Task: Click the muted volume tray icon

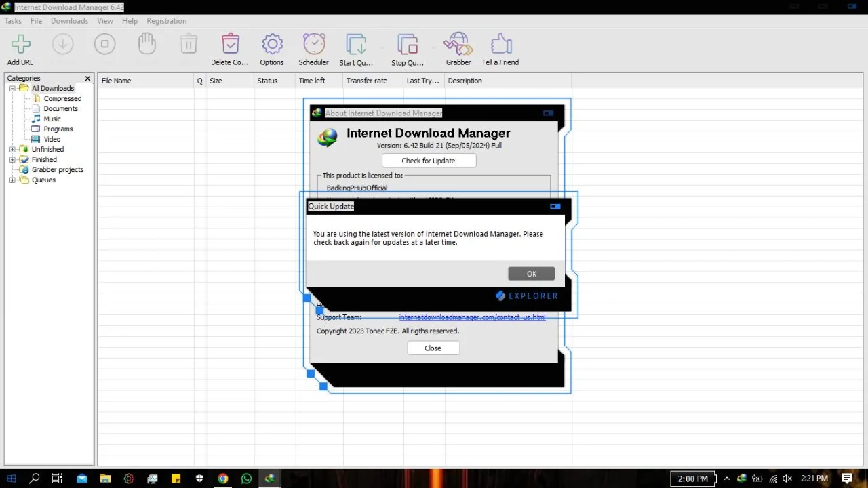Action: coord(787,479)
